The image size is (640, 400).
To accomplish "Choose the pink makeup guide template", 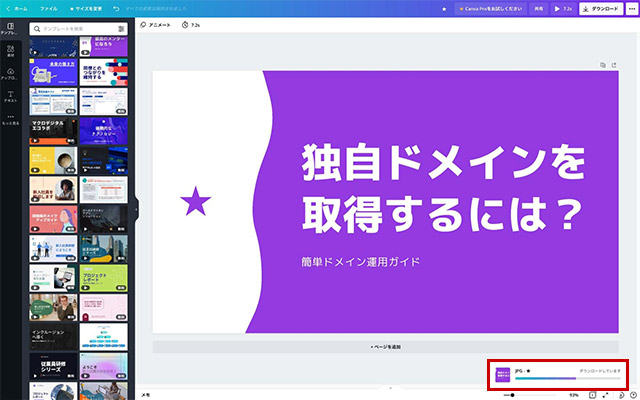I will [53, 219].
